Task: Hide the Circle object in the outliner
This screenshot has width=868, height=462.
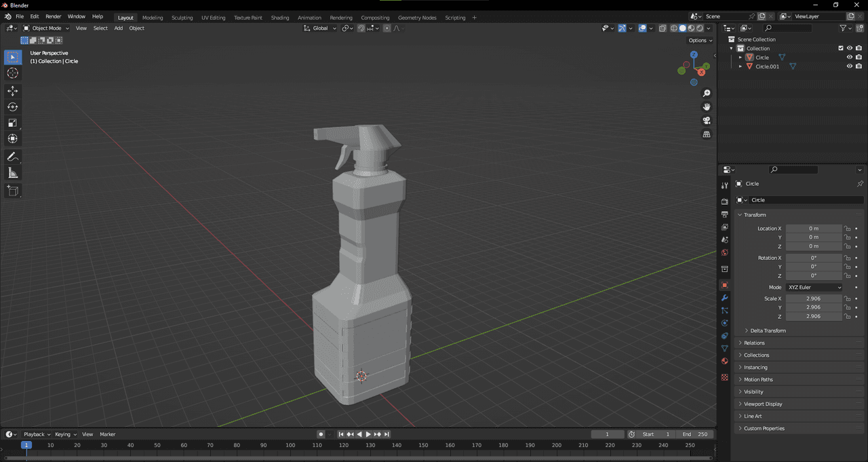Action: tap(849, 58)
